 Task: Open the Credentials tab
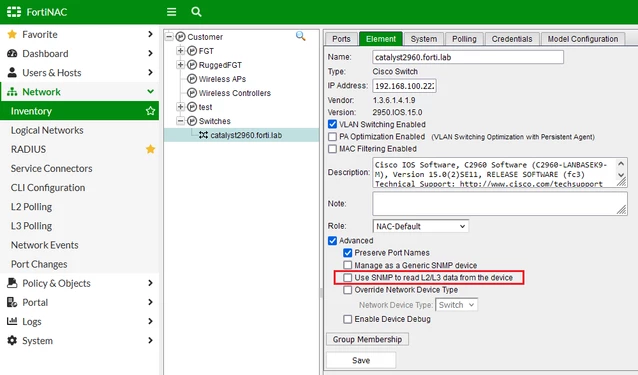tap(512, 39)
